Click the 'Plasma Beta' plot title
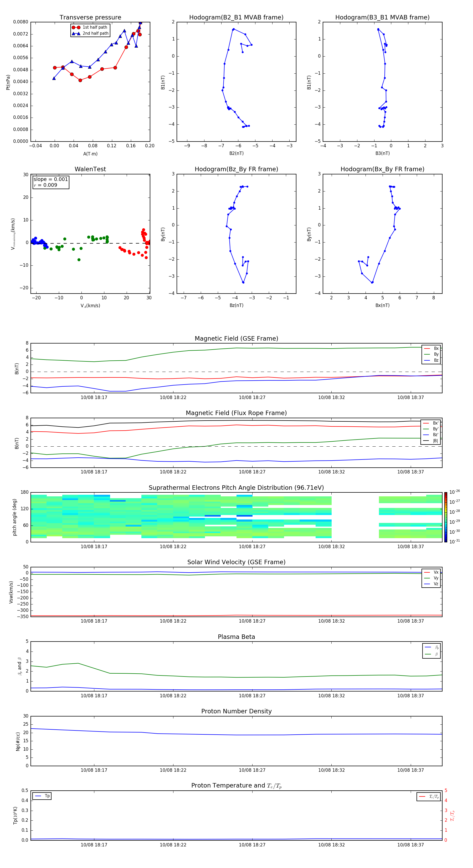 (x=236, y=637)
